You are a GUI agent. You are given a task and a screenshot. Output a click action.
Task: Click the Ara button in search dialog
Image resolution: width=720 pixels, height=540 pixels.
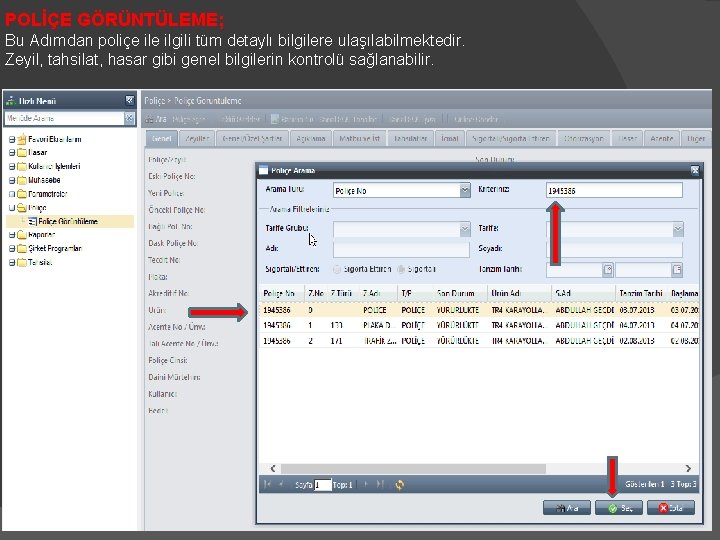point(567,508)
